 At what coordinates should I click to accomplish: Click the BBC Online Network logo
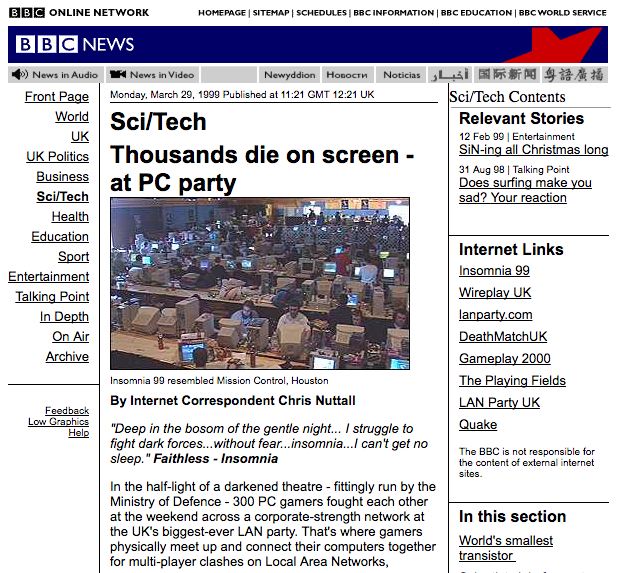tap(79, 12)
